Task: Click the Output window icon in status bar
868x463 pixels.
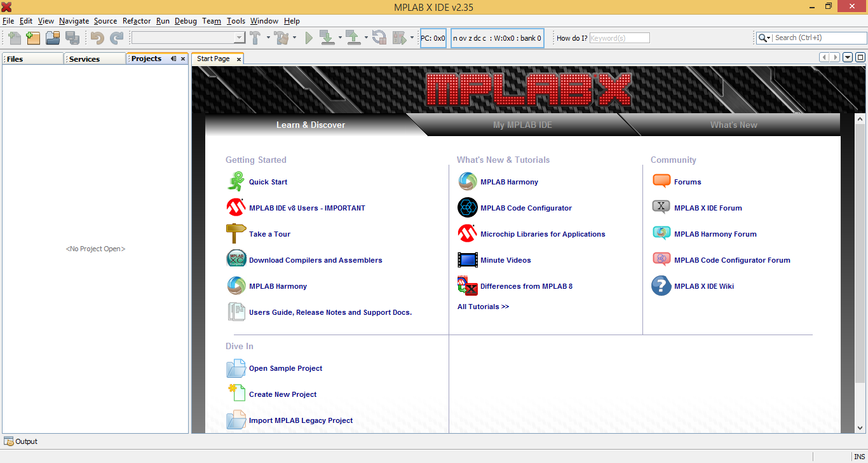Action: (9, 441)
